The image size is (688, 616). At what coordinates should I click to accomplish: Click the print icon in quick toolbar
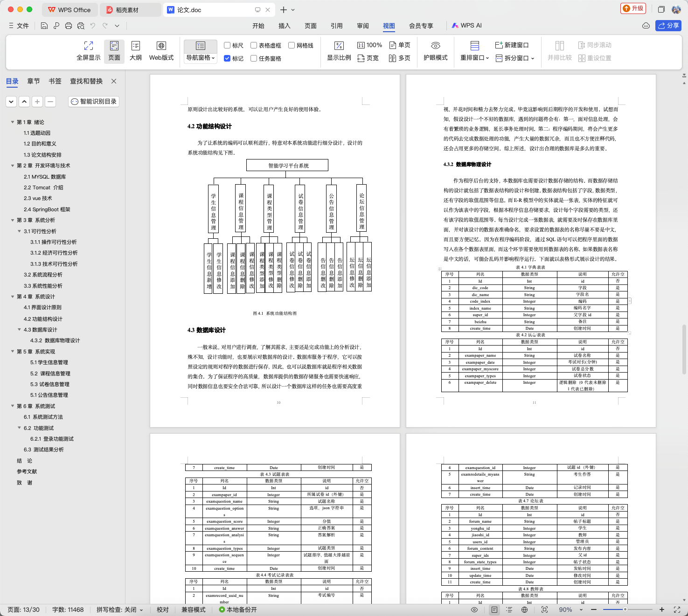[x=69, y=26]
